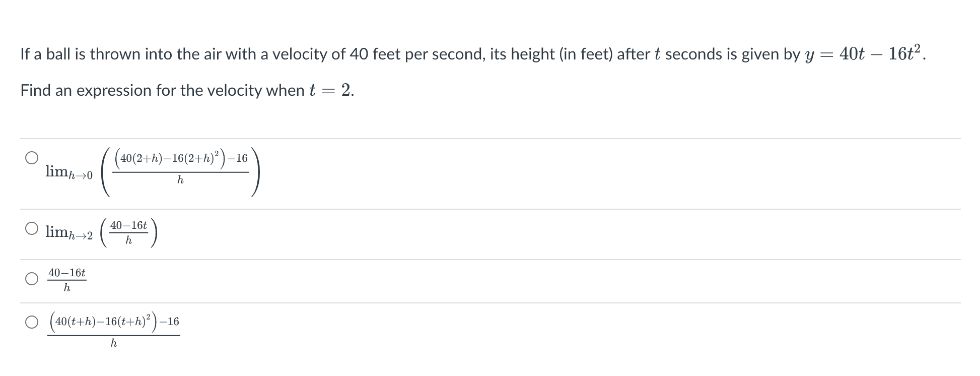Click the 40−16t numerator in the third option
Image resolution: width=980 pixels, height=376 pixels.
pyautogui.click(x=67, y=273)
